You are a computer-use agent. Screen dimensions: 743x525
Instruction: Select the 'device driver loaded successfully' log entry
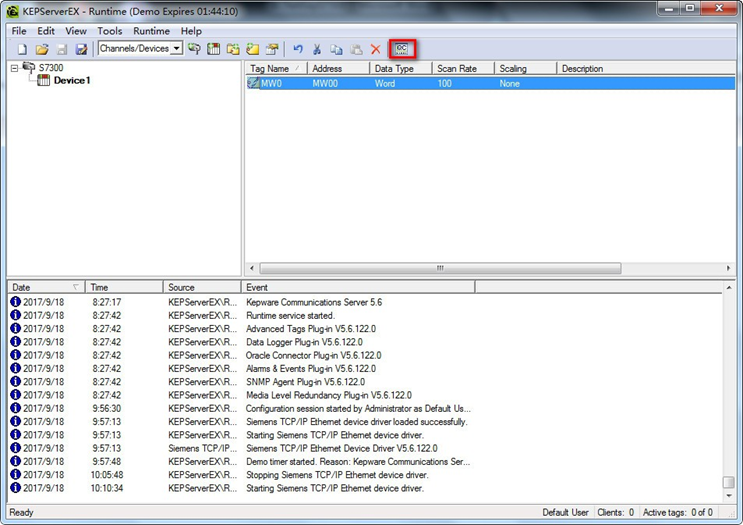tap(364, 421)
